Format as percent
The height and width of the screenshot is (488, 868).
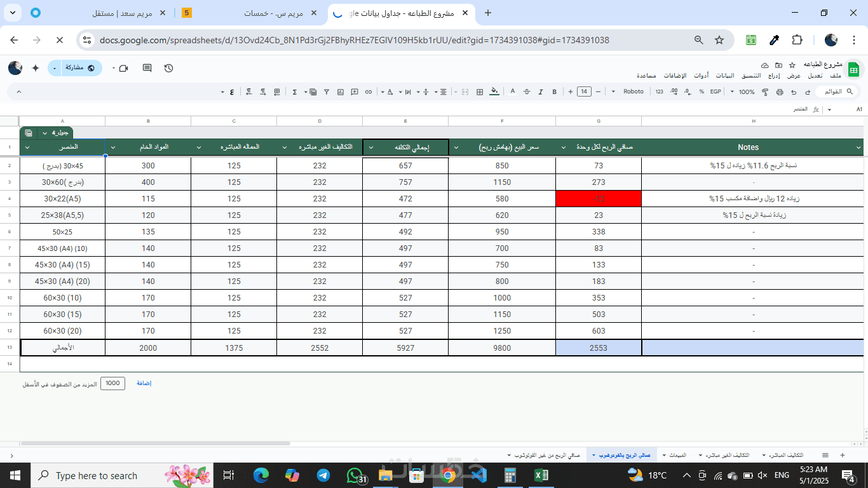point(702,92)
